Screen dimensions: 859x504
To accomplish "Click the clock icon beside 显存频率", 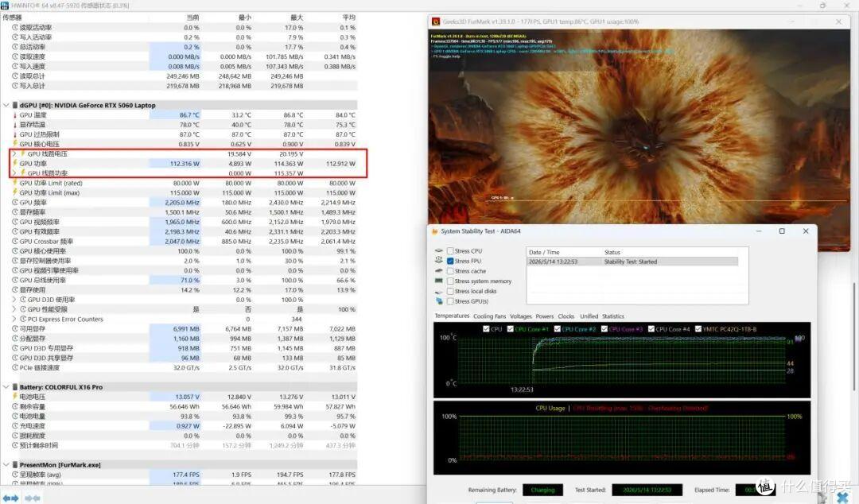I will [15, 212].
